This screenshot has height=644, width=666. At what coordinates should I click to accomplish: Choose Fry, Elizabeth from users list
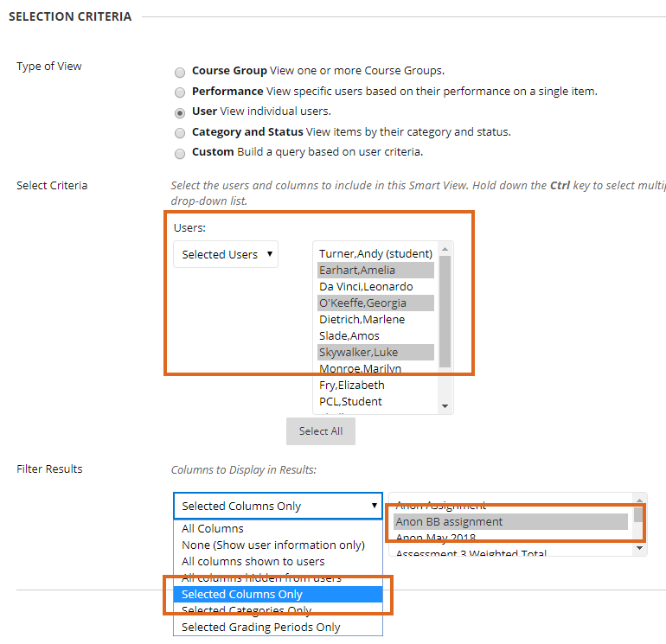point(352,385)
